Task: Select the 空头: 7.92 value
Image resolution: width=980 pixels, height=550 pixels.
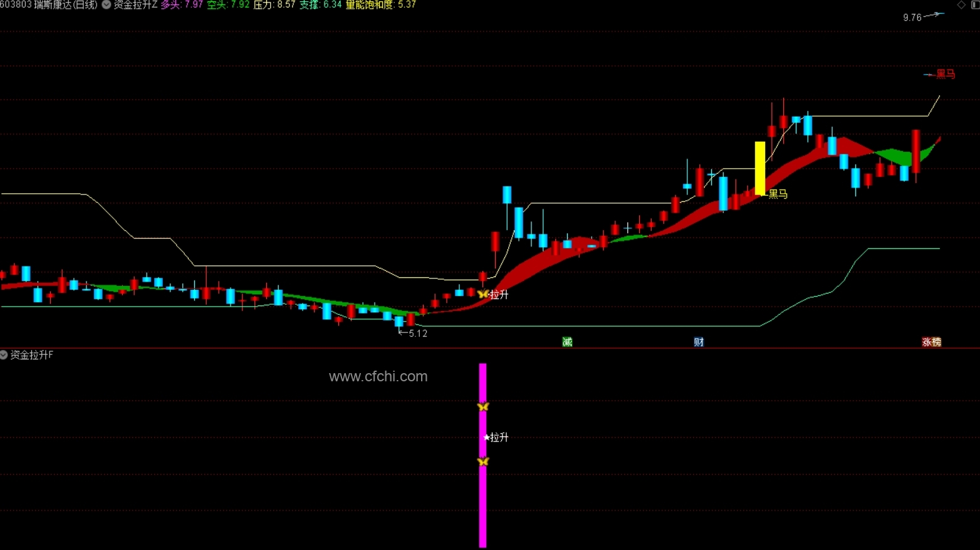Action: (x=228, y=5)
